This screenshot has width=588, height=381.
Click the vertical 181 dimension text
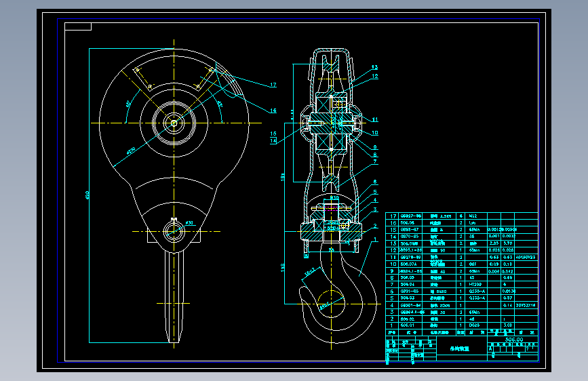pos(283,177)
